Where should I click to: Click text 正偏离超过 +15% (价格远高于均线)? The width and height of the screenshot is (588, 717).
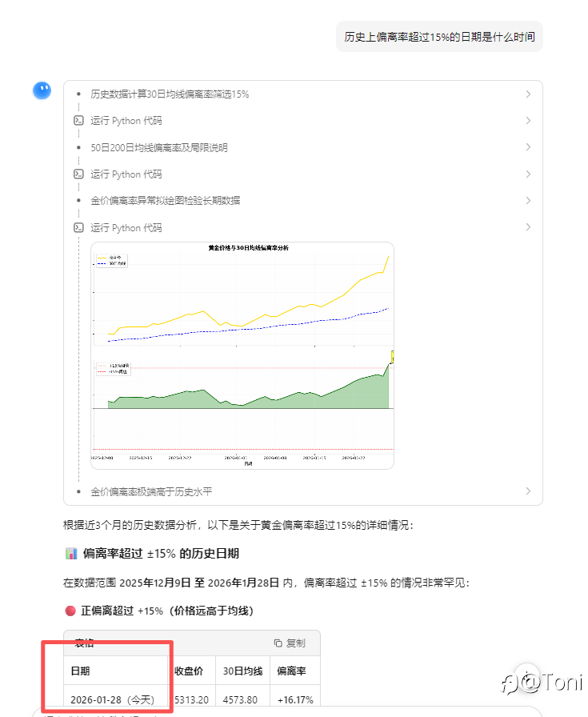[167, 611]
